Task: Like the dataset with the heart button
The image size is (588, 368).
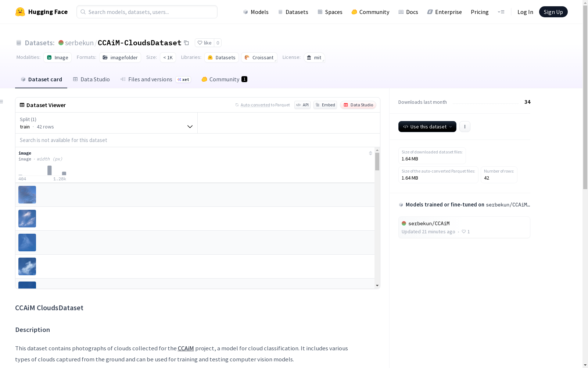Action: click(204, 43)
